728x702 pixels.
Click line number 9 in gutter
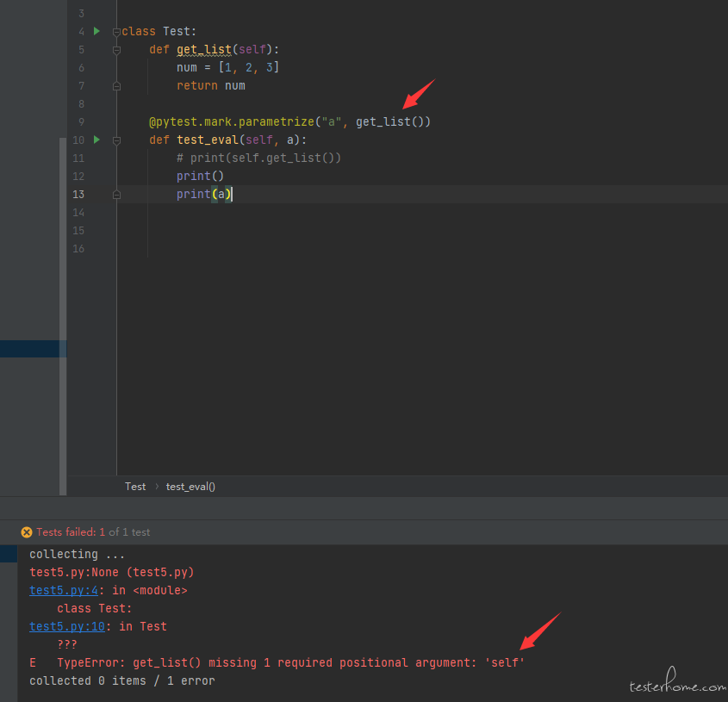click(x=81, y=121)
